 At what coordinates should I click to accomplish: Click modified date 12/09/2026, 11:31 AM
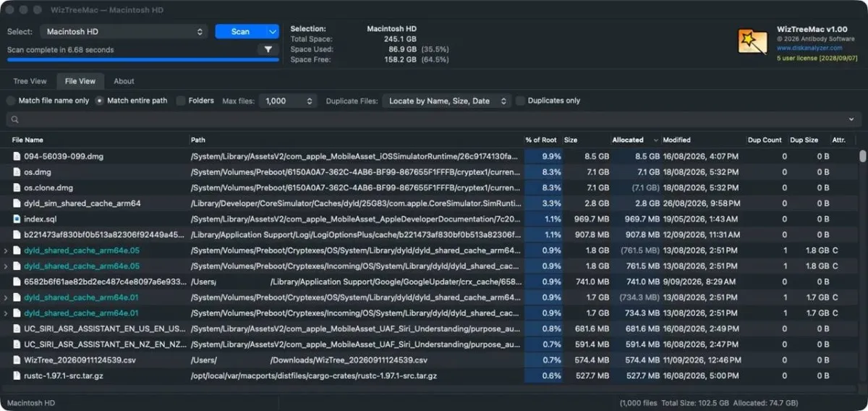[x=701, y=234]
